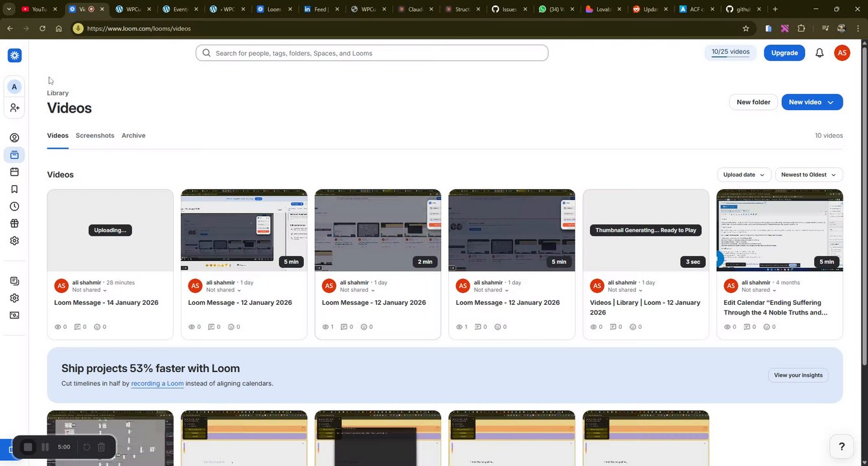Click the browser home icon

58,28
